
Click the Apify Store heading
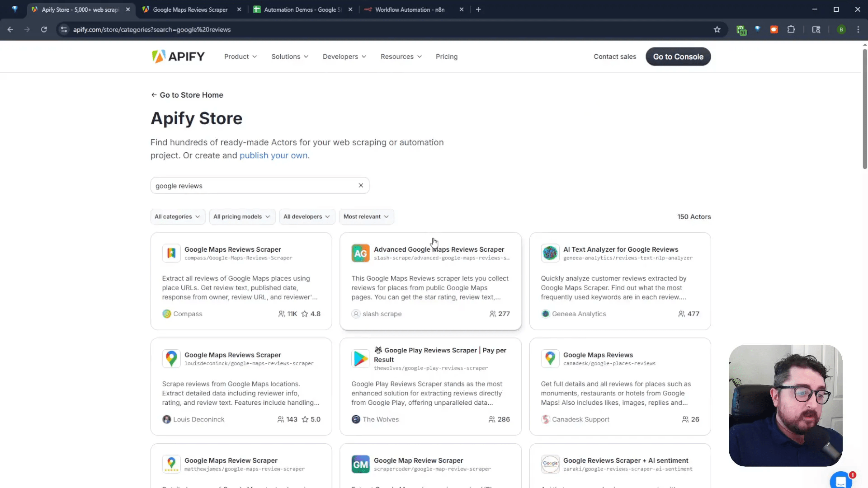click(196, 118)
